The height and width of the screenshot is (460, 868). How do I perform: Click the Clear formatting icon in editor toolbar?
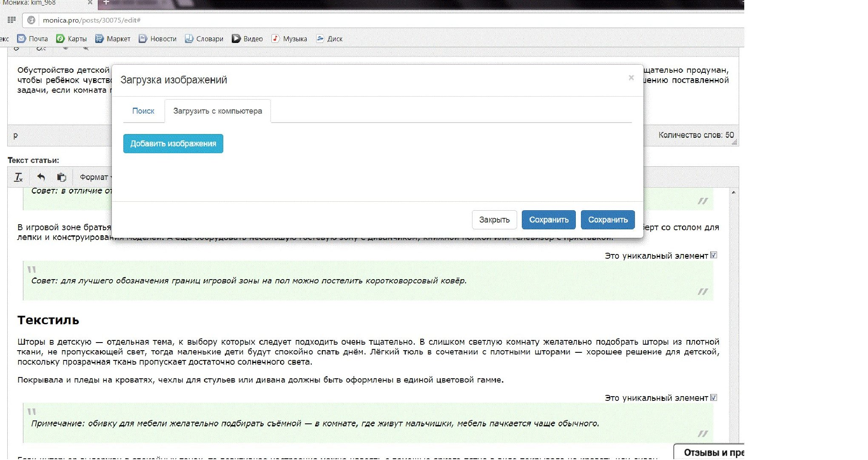(18, 177)
